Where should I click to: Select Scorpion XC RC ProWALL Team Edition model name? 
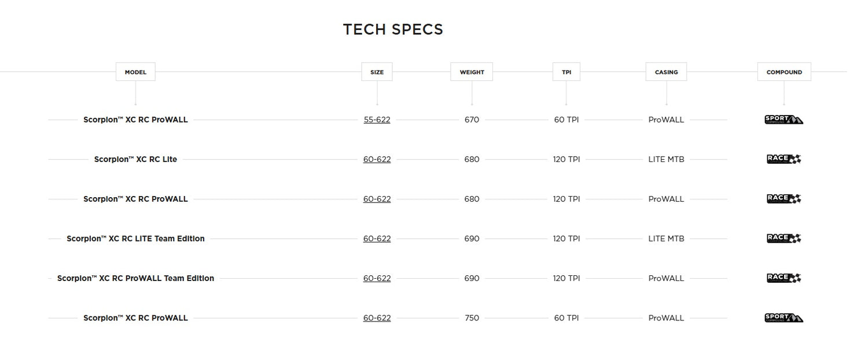point(135,278)
